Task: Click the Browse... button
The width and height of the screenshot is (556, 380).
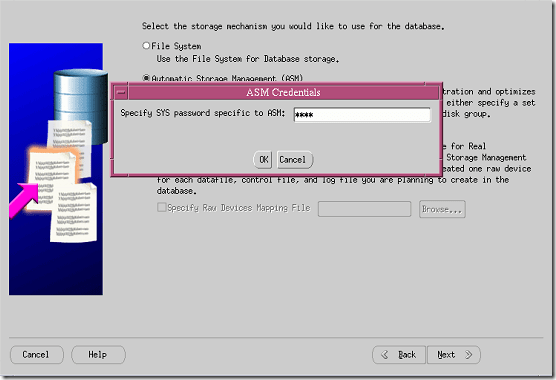Action: coord(442,209)
